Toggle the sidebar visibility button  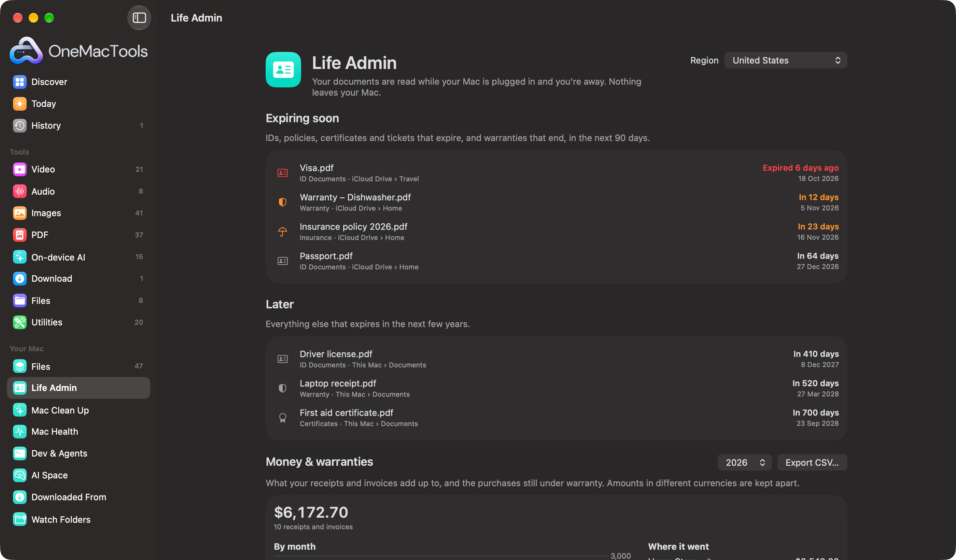(x=139, y=18)
